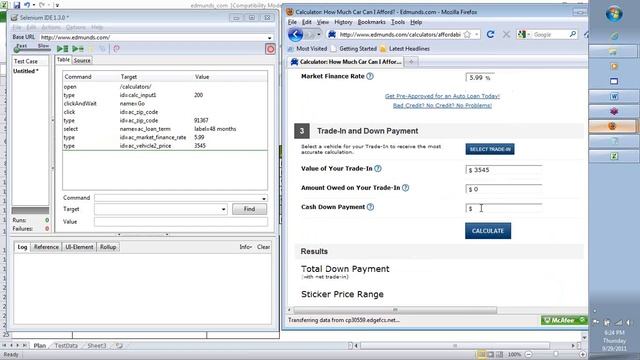
Task: Select the Untitled test case
Action: tap(26, 71)
